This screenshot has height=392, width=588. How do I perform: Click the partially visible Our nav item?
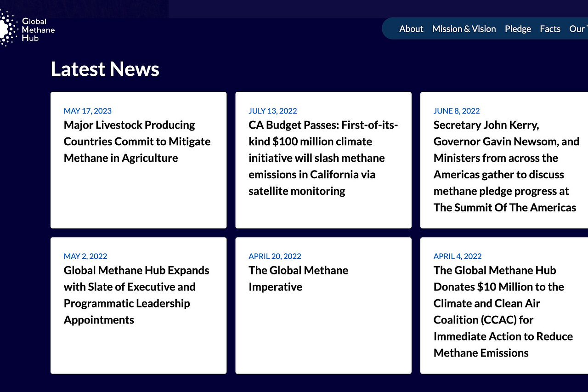coord(578,29)
